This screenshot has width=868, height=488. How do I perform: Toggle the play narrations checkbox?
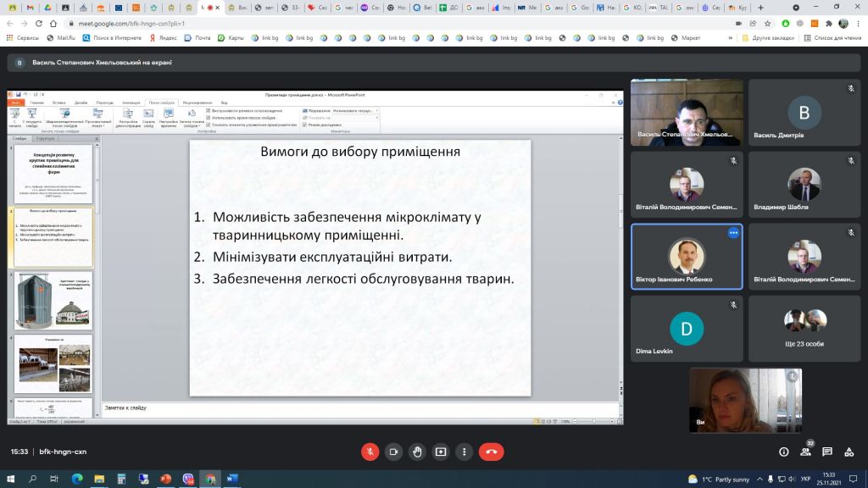pos(209,111)
